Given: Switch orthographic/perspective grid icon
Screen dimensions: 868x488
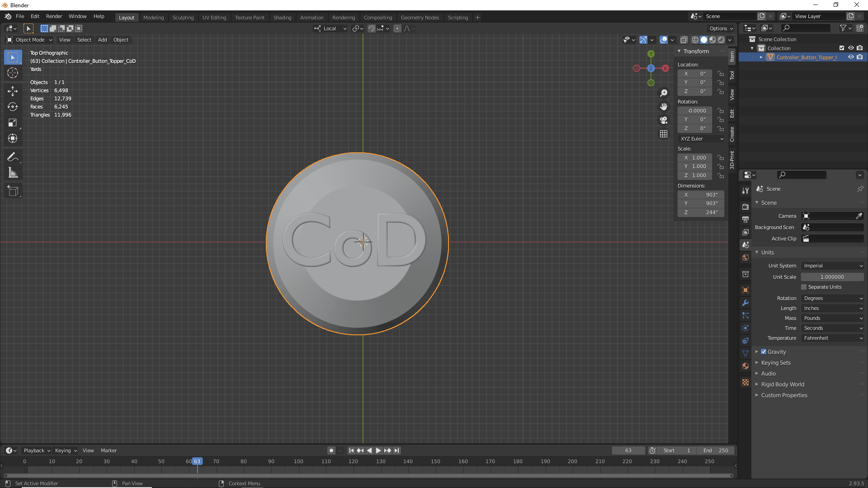Looking at the screenshot, I should 664,134.
